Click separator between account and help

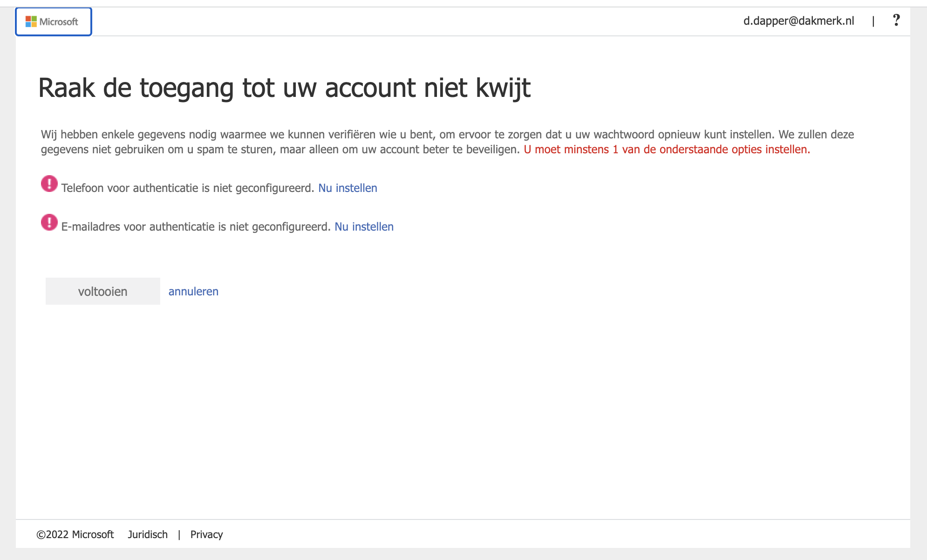(x=873, y=21)
